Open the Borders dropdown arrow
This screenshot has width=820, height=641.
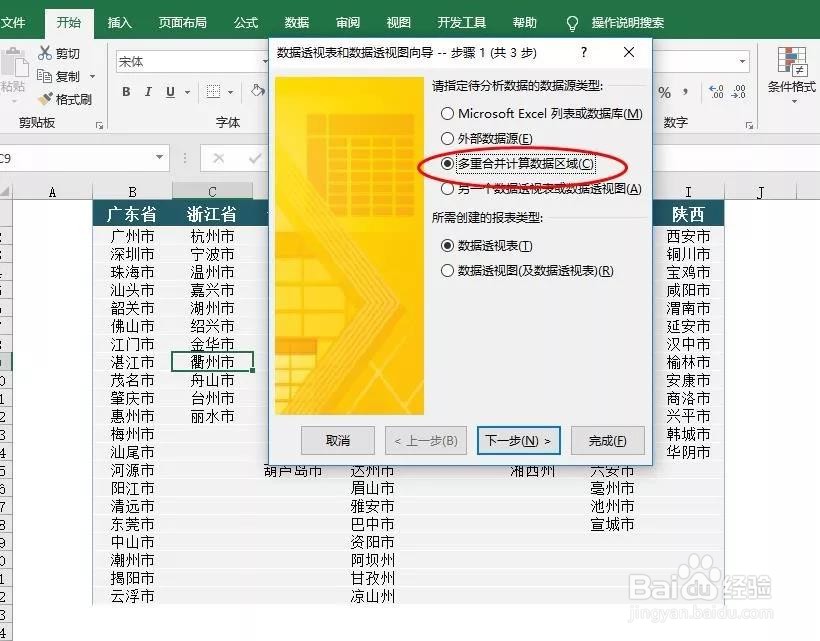[x=230, y=93]
